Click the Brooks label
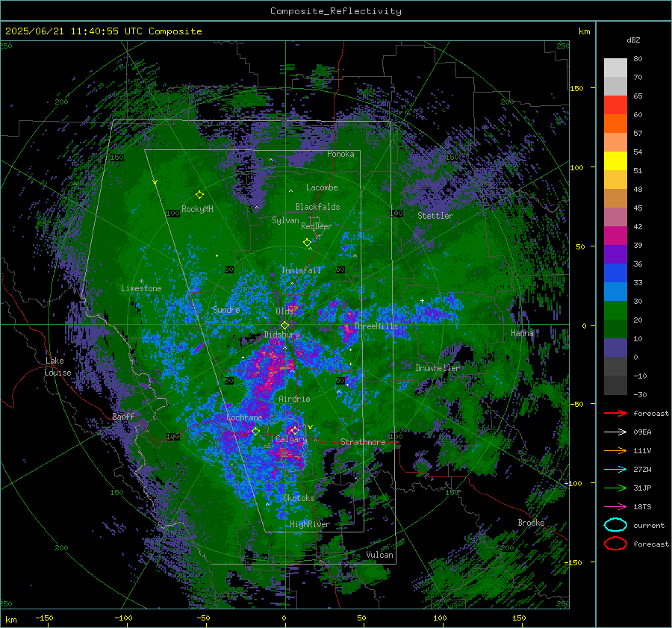 tap(531, 523)
